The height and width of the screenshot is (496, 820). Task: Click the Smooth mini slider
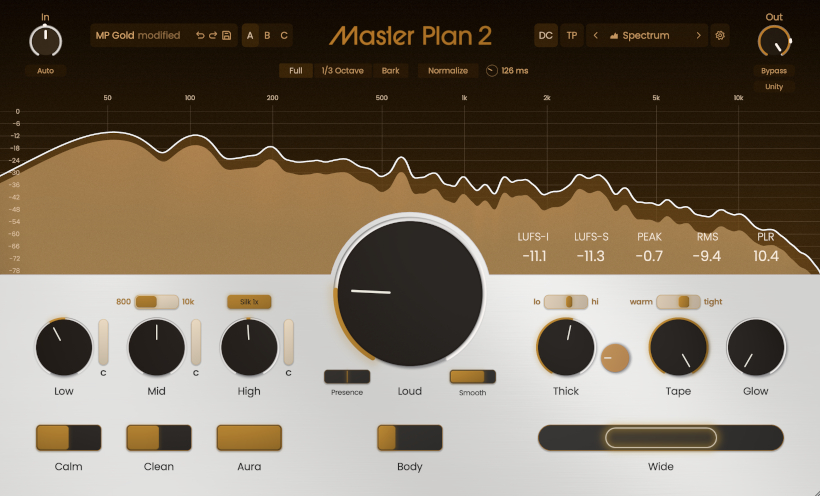[473, 377]
